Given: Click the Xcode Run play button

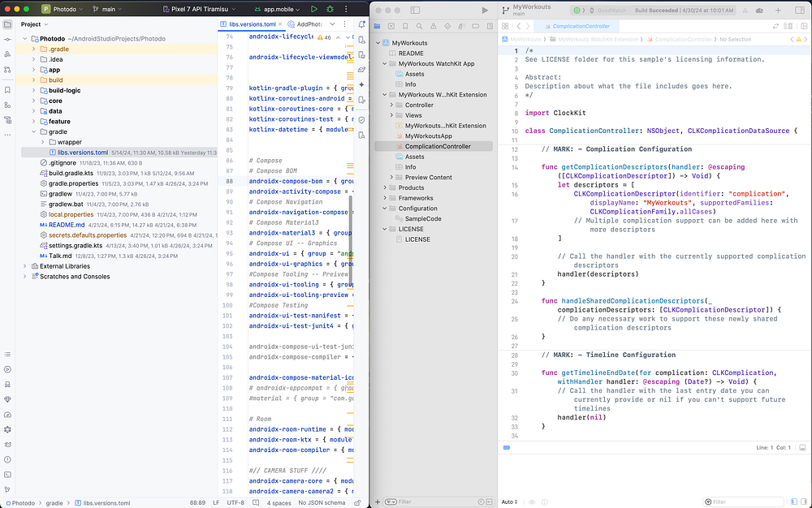Looking at the screenshot, I should 485,10.
